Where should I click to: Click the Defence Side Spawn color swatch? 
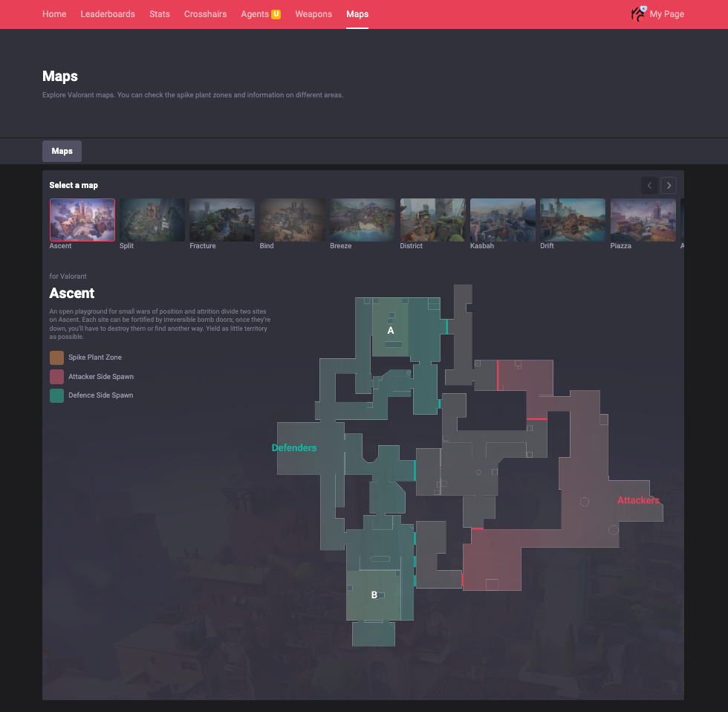point(56,395)
